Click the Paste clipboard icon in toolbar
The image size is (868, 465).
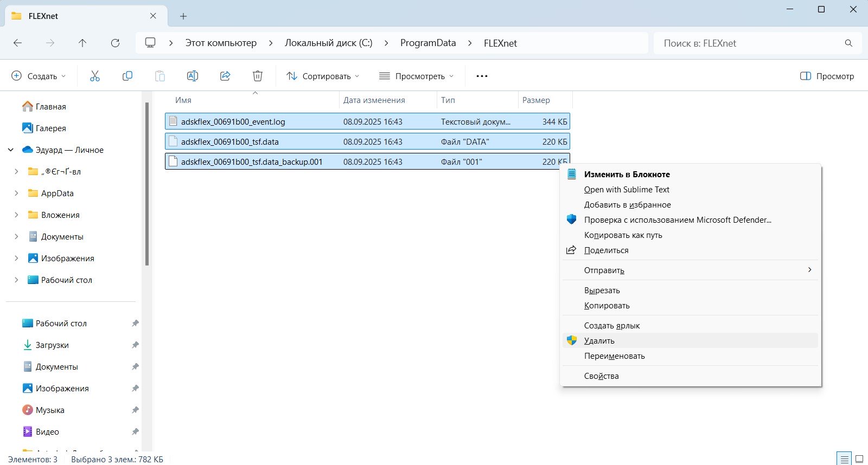(x=160, y=76)
